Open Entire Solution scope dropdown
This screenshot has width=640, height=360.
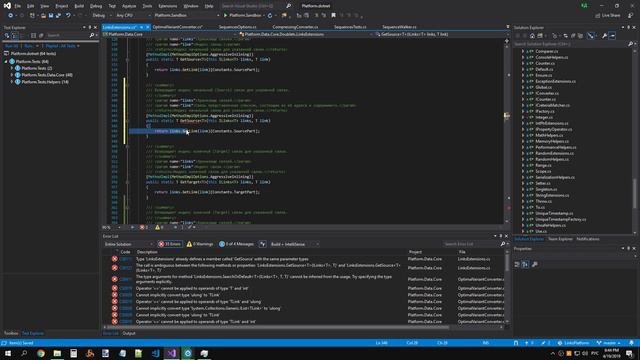pos(129,244)
